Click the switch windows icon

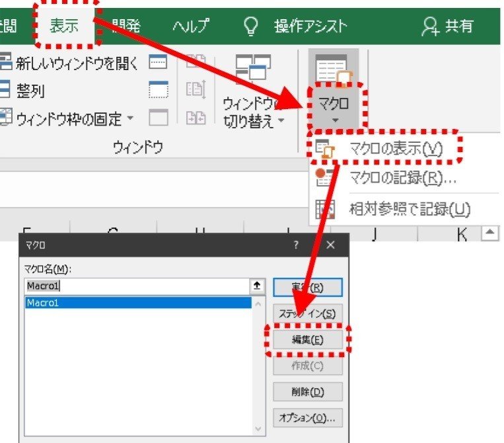pos(253,67)
